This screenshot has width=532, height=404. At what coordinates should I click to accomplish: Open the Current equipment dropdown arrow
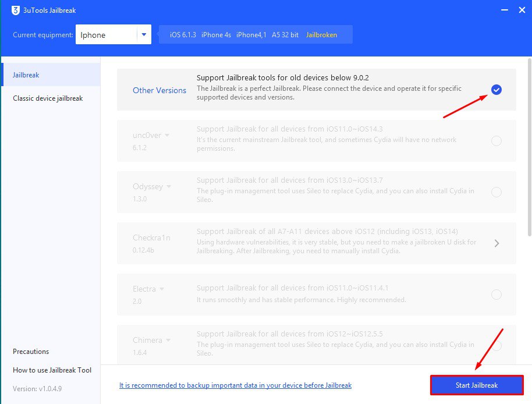click(144, 34)
